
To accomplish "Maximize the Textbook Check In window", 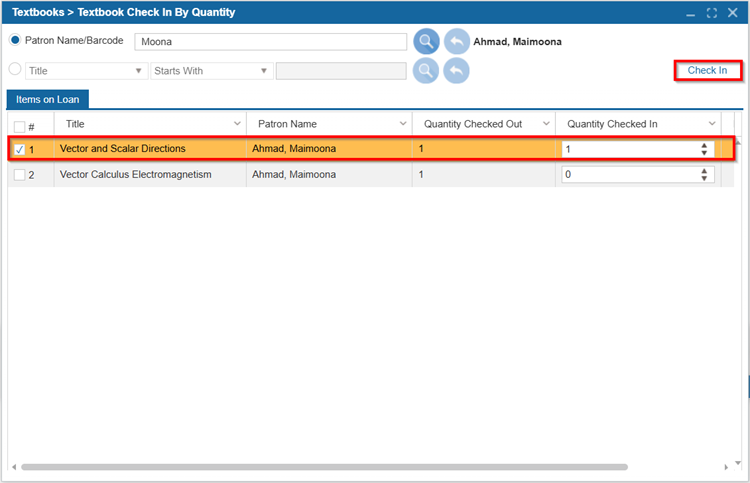I will coord(712,13).
